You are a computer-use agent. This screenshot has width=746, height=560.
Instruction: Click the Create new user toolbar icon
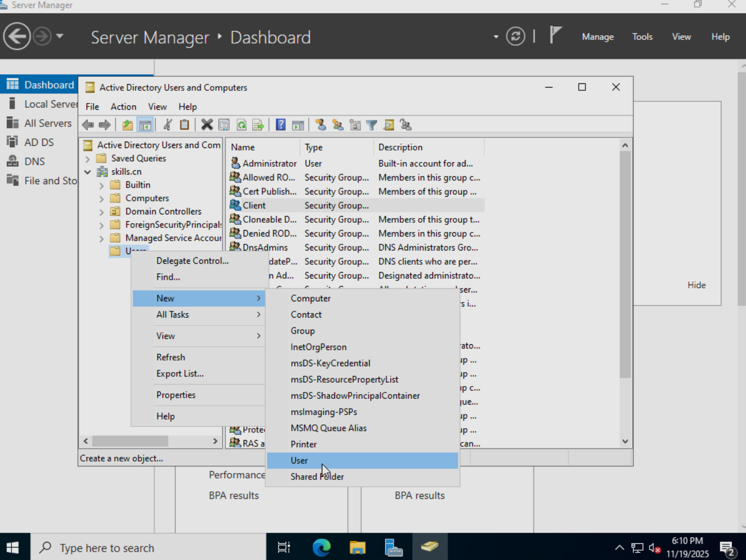click(320, 125)
